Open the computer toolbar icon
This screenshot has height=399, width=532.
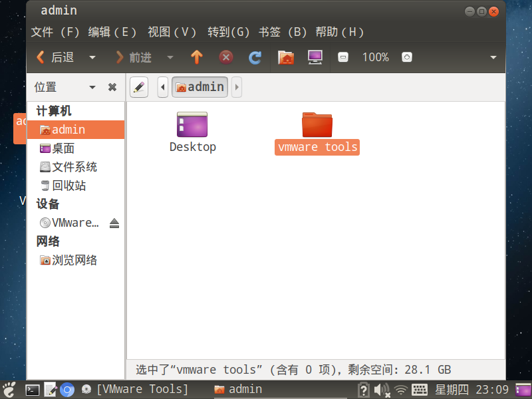315,57
